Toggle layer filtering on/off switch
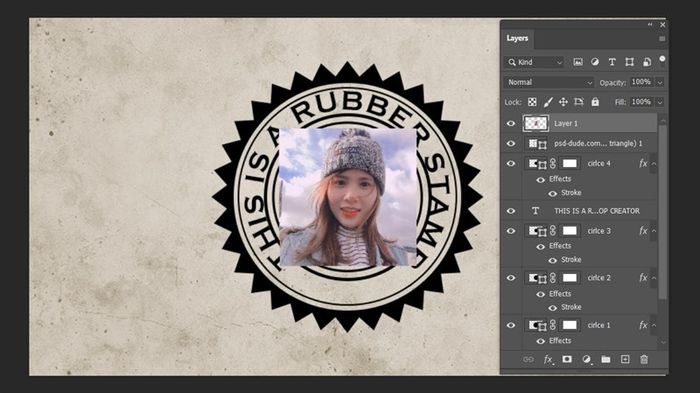 [x=662, y=60]
